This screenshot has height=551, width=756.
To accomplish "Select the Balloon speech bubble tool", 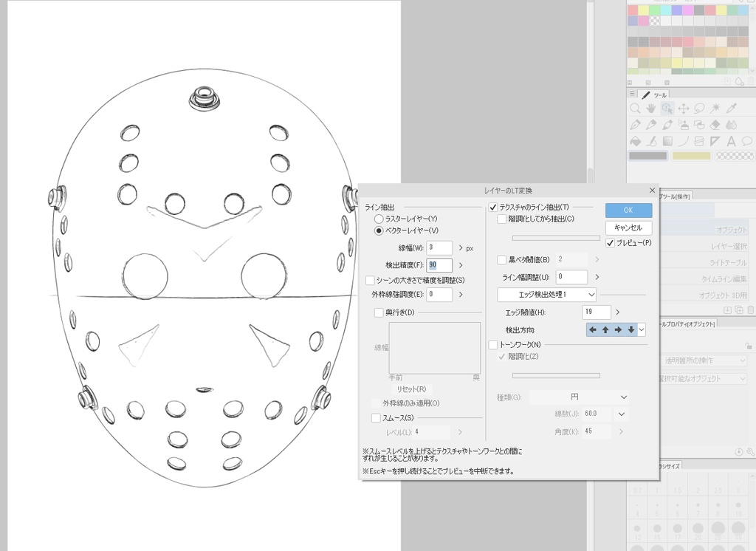I will pyautogui.click(x=747, y=141).
